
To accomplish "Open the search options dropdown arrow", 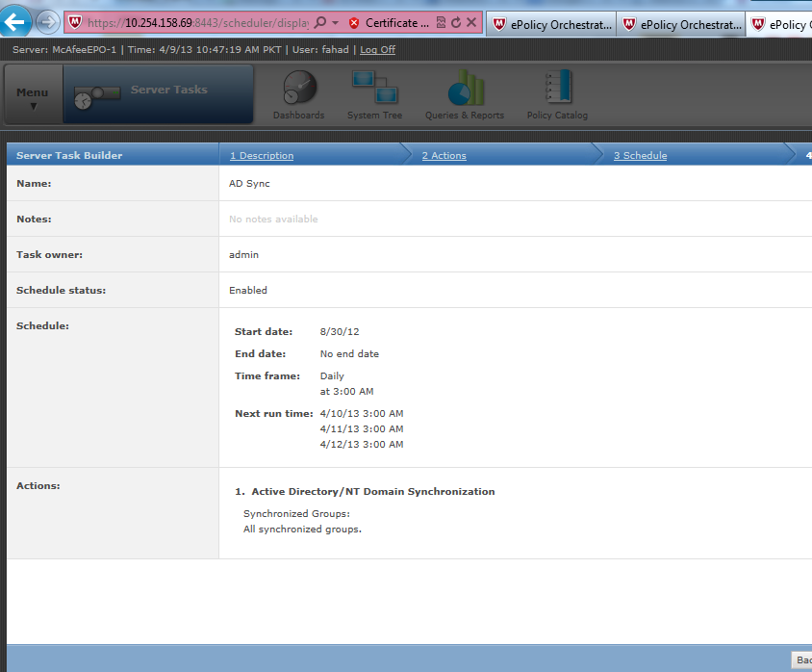I will pos(336,22).
